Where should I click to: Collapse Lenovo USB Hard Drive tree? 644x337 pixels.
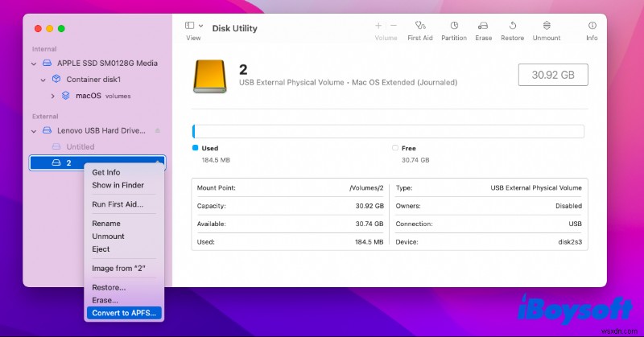coord(34,131)
